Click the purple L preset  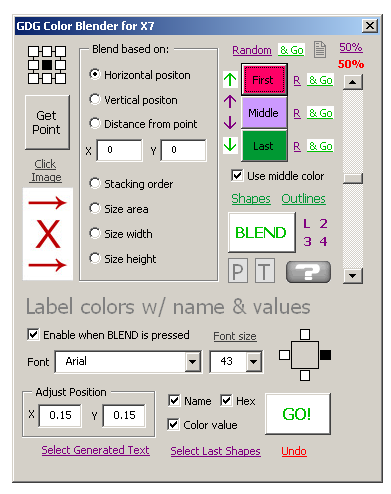307,224
